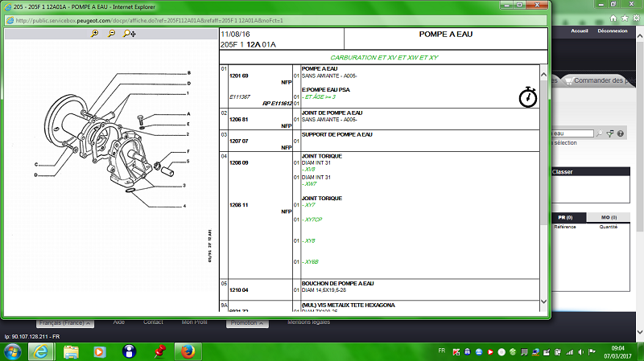
Task: Click part reference 1210 04
Action: tap(238, 290)
